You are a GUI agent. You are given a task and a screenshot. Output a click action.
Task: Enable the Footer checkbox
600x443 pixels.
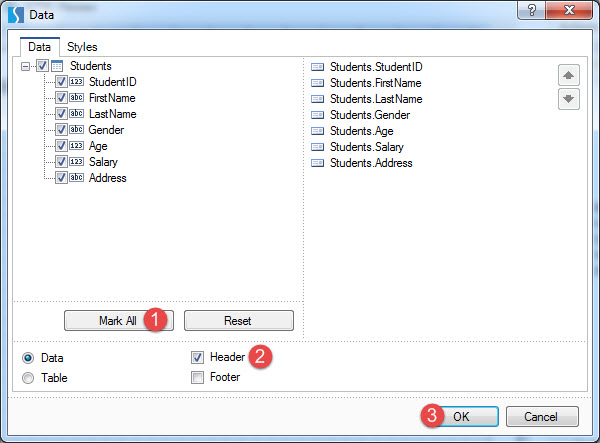[x=198, y=378]
